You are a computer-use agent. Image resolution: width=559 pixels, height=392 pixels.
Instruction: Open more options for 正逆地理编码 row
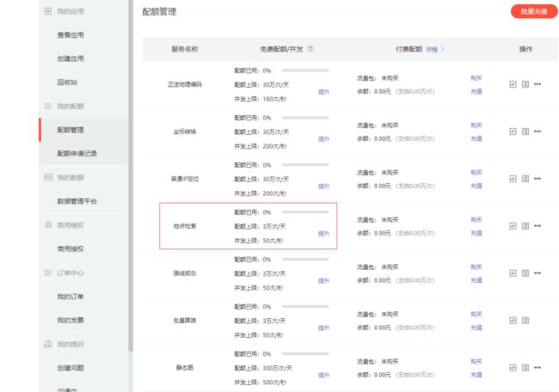coord(537,84)
